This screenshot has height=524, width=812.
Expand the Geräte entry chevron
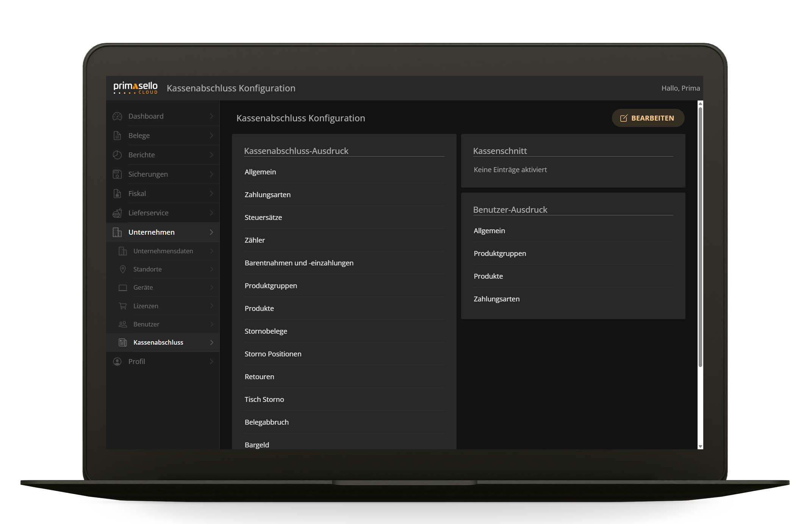coord(212,287)
